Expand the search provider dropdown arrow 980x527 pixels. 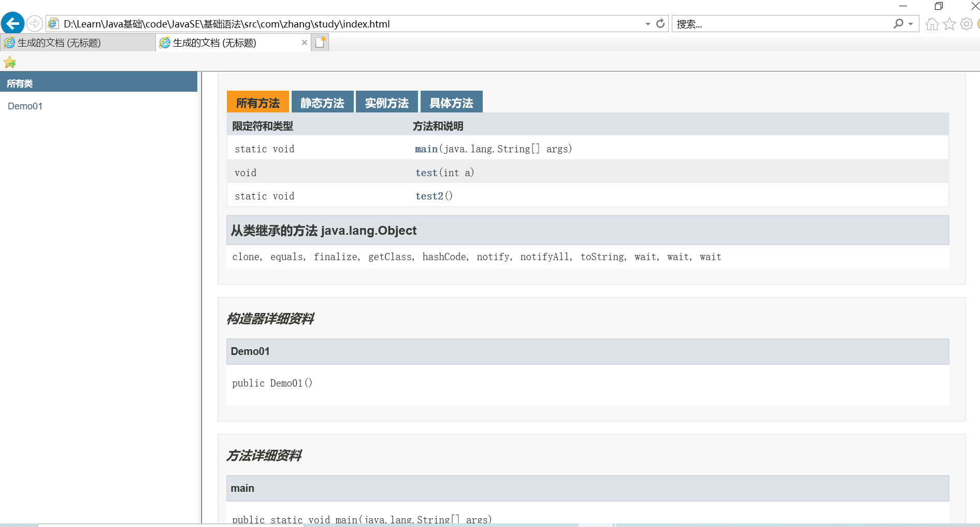coord(911,24)
